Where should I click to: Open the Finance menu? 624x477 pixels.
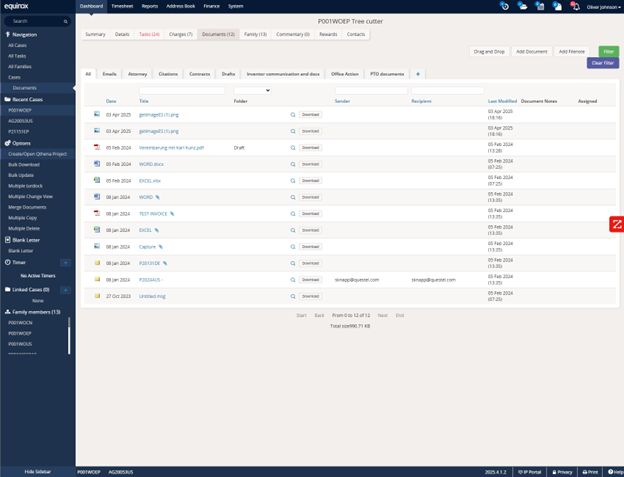pyautogui.click(x=211, y=6)
